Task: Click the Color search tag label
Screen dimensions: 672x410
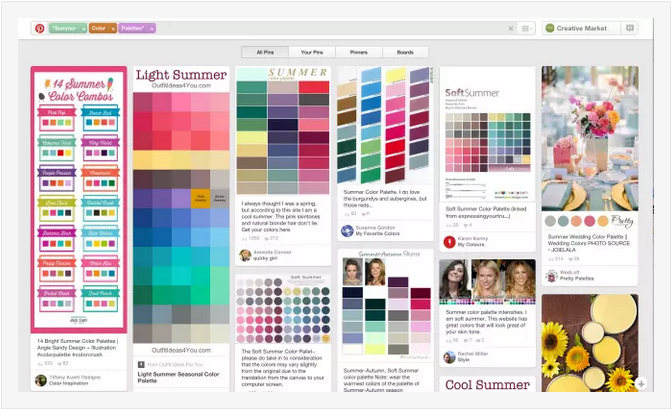Action: coord(99,29)
